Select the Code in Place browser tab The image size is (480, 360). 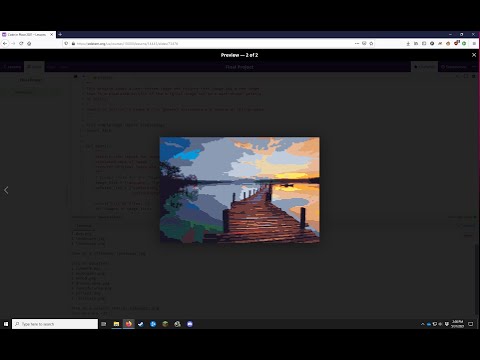click(27, 34)
